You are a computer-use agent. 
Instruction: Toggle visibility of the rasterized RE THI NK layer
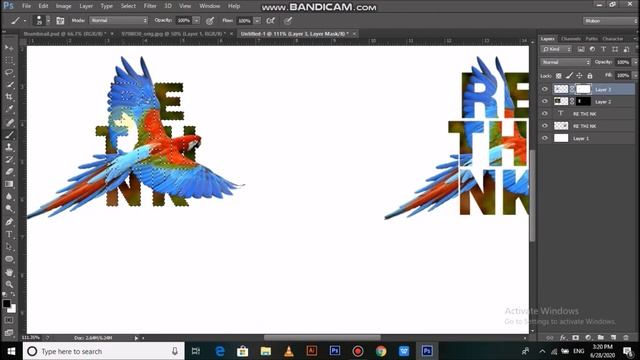click(545, 126)
